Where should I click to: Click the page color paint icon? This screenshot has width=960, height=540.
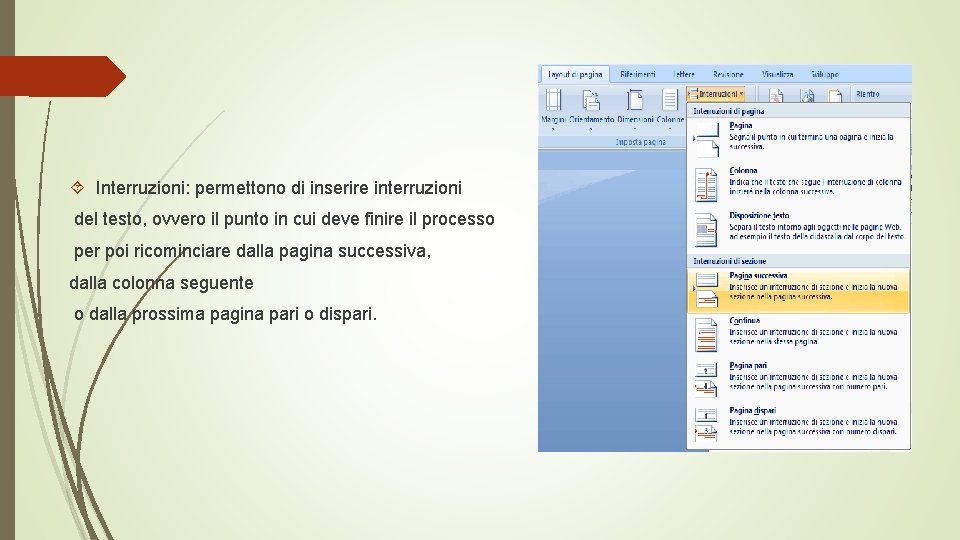[x=808, y=96]
